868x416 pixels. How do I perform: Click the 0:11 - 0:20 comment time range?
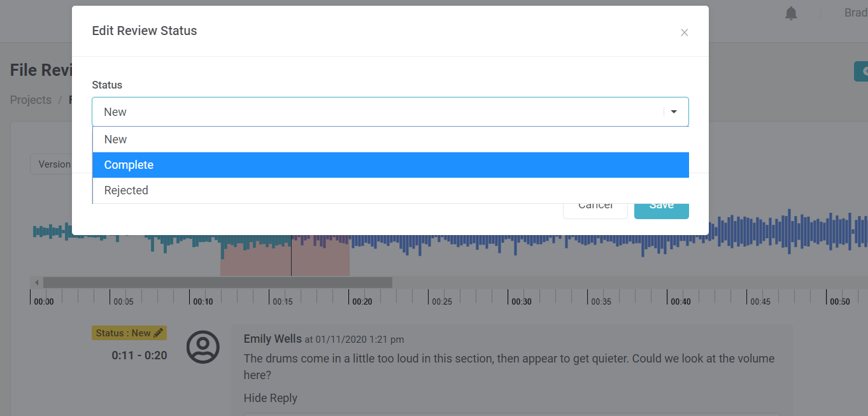tap(139, 355)
